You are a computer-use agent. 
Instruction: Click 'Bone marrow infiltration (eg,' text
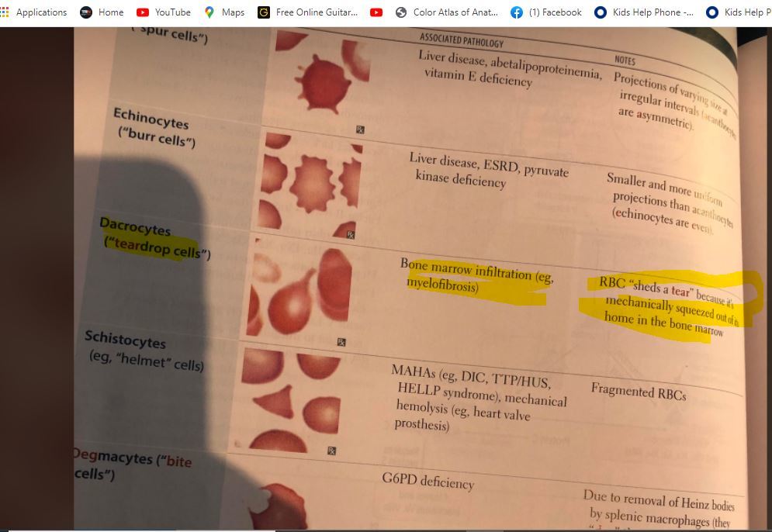pyautogui.click(x=477, y=270)
